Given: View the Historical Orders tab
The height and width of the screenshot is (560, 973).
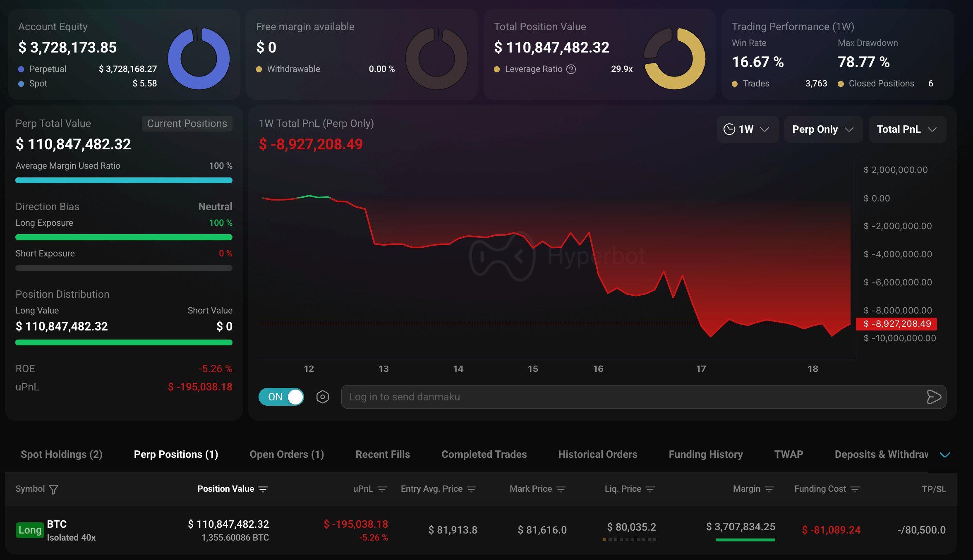Looking at the screenshot, I should tap(597, 455).
